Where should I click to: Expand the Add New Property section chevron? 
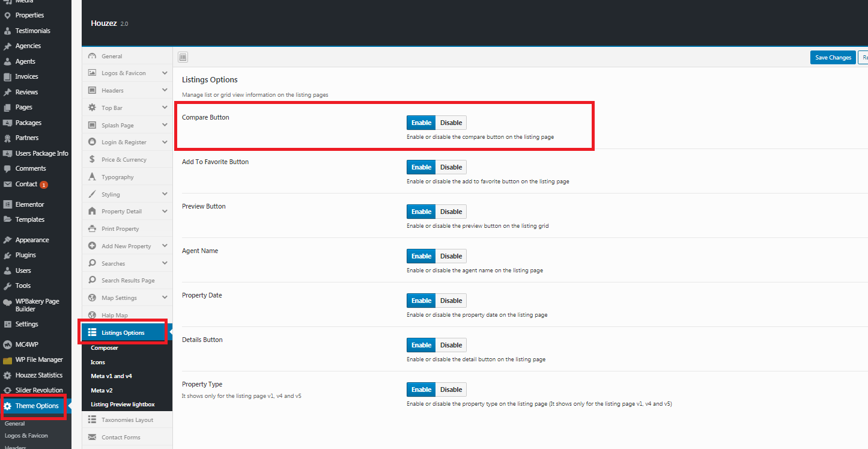point(165,246)
